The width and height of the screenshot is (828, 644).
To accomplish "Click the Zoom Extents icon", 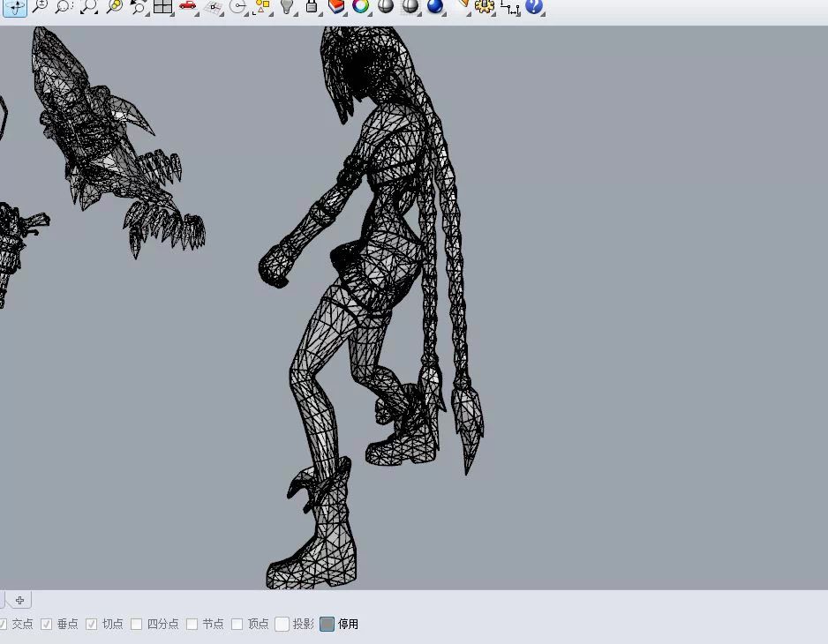I will click(88, 6).
